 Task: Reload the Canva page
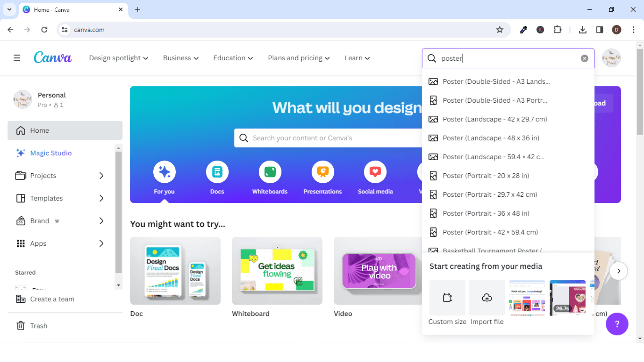point(44,30)
